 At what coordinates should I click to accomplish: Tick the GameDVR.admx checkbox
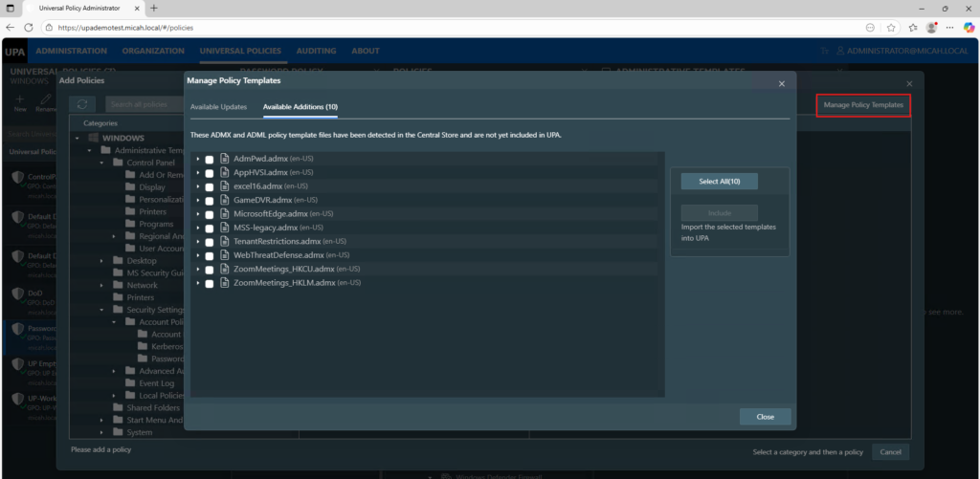[210, 201]
